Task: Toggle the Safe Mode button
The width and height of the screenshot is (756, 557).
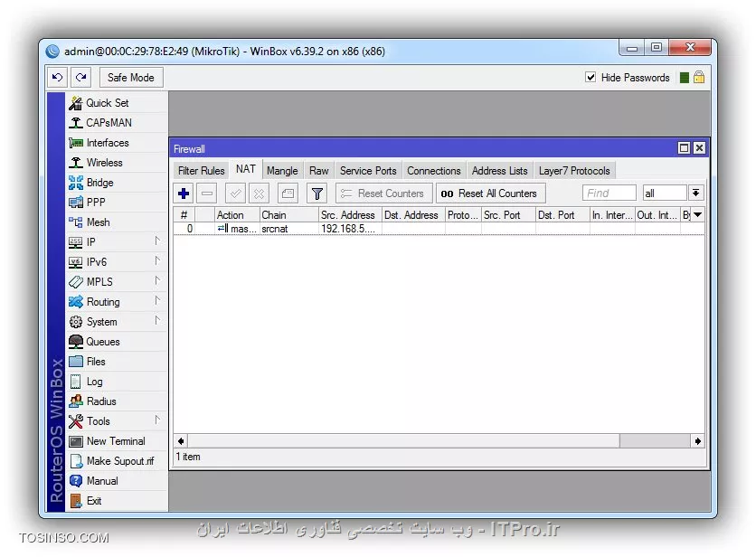Action: 131,78
